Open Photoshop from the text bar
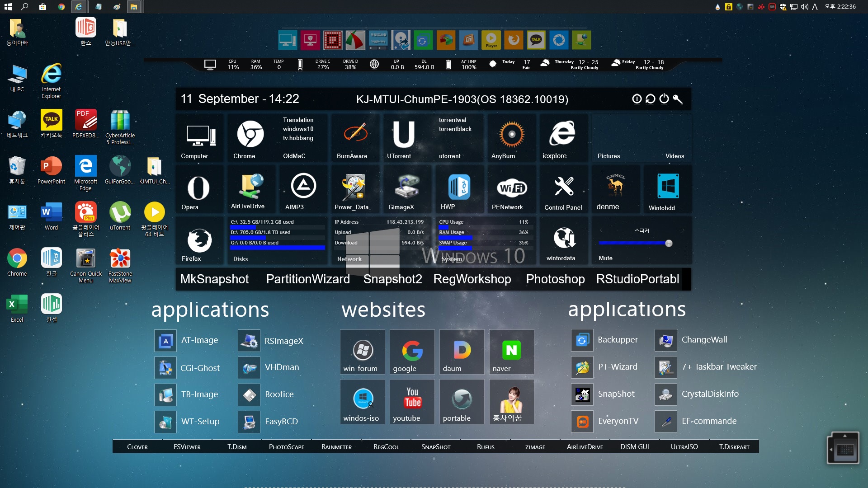Image resolution: width=868 pixels, height=488 pixels. click(555, 279)
